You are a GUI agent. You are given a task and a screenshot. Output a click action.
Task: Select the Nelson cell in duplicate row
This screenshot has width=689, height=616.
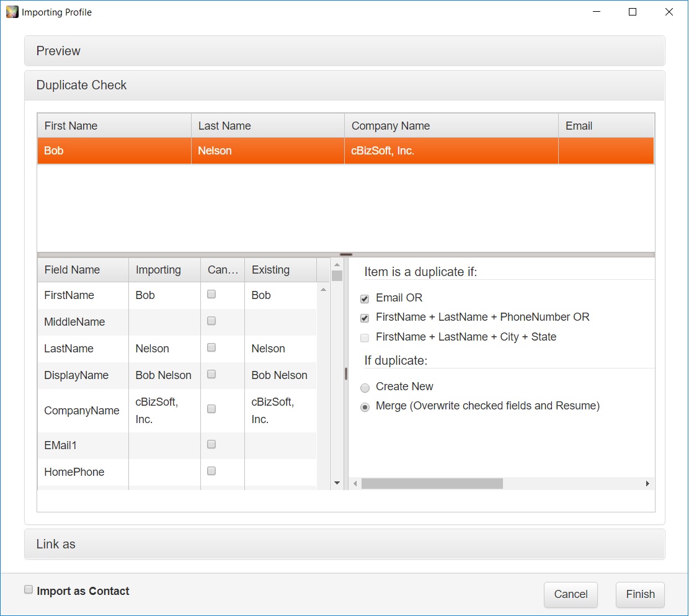point(268,151)
